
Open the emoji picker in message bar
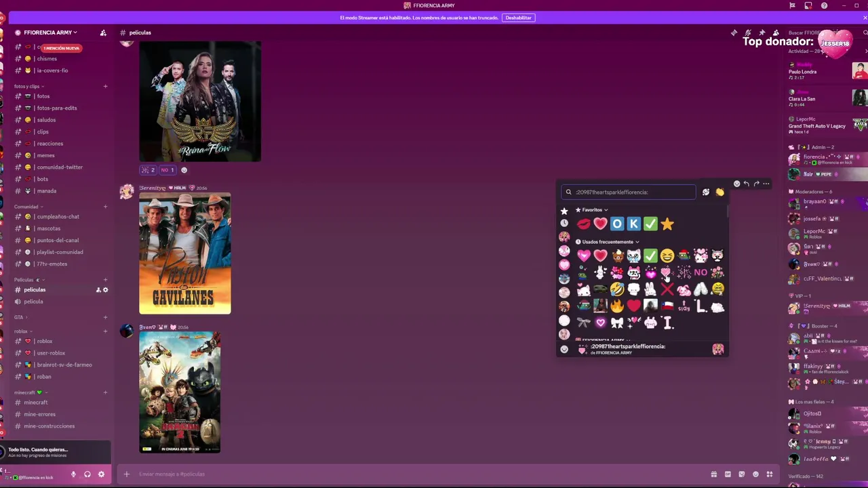[x=755, y=474]
